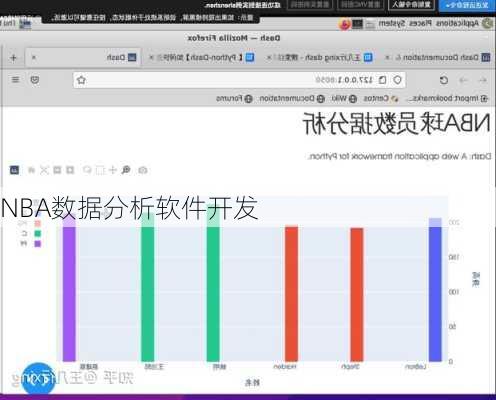Close the Python-Dash tab

(x=151, y=58)
